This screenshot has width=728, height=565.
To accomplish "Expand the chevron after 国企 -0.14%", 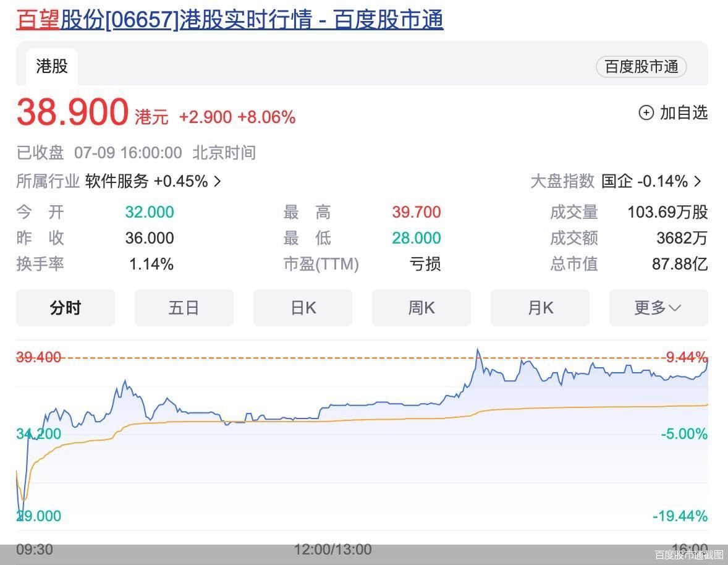I will 697,182.
